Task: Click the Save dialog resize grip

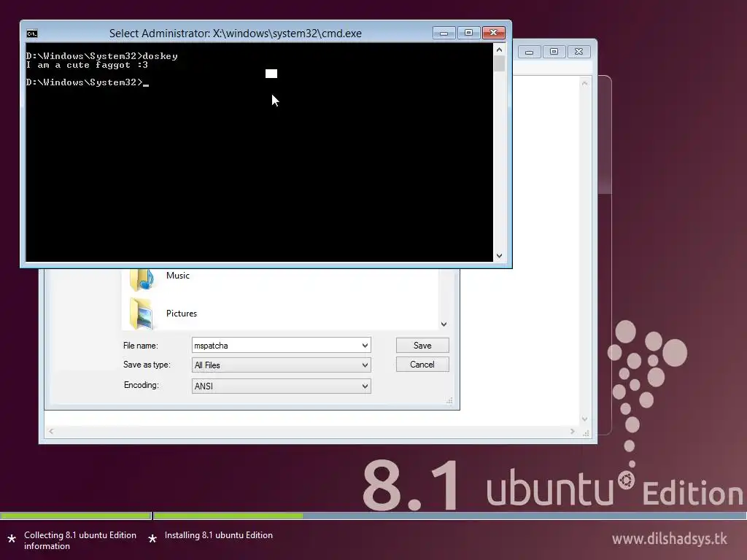Action: (449, 401)
